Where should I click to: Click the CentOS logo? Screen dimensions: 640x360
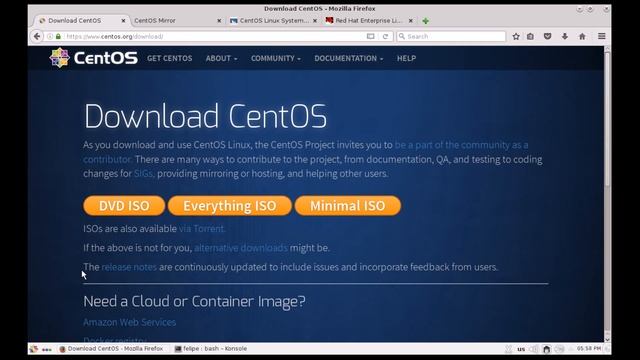(x=93, y=58)
